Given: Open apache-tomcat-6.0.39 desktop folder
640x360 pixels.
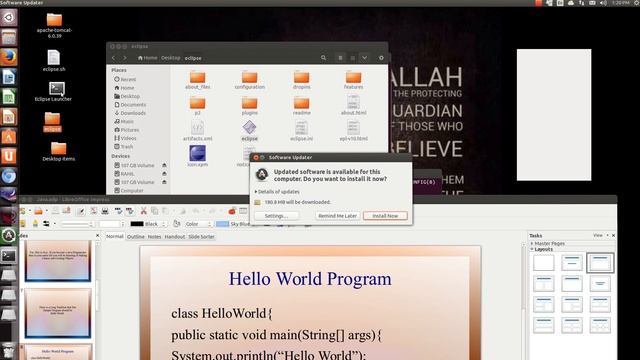Looking at the screenshot, I should [54, 26].
